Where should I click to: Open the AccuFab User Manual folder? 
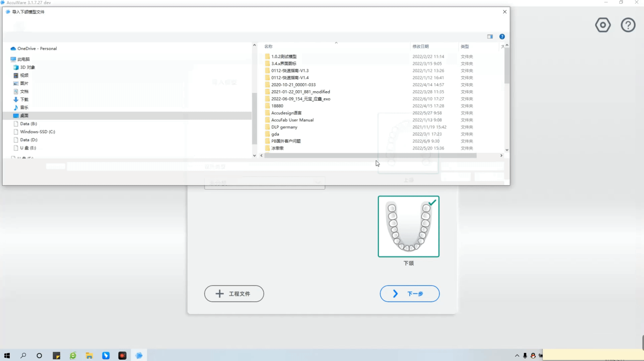pyautogui.click(x=292, y=120)
